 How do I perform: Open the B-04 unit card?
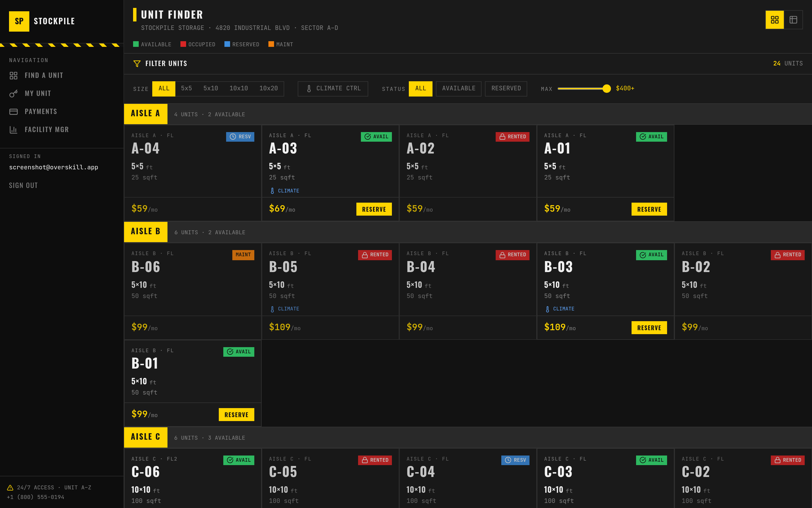468,291
